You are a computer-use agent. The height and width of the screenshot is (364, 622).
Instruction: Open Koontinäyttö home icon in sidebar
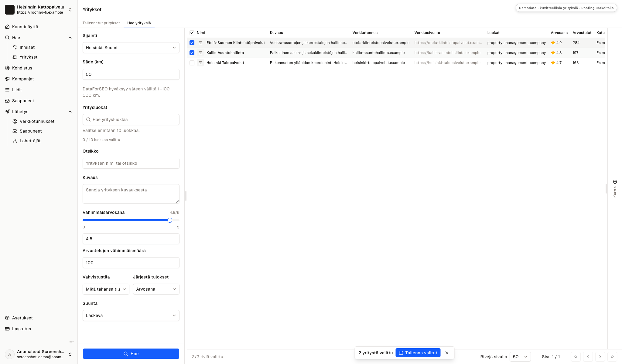click(x=7, y=27)
